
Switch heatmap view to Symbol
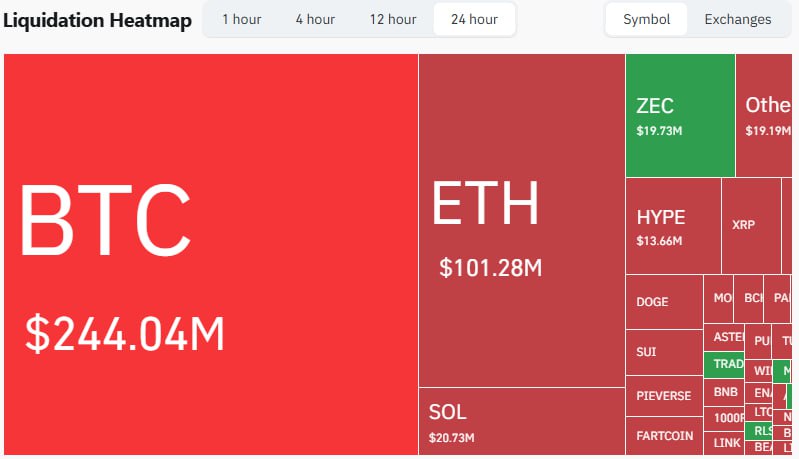tap(647, 19)
